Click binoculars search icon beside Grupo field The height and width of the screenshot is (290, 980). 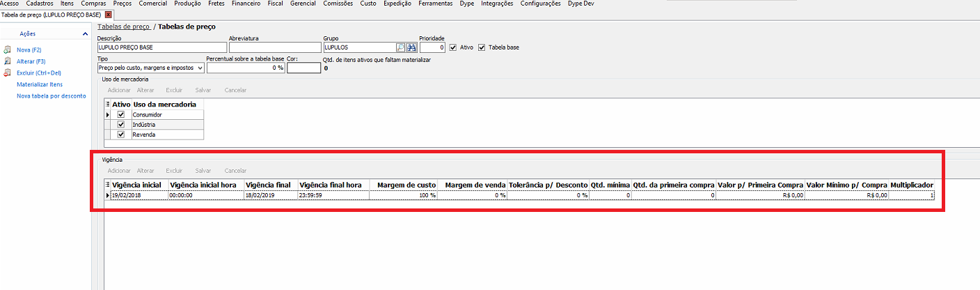coord(411,47)
